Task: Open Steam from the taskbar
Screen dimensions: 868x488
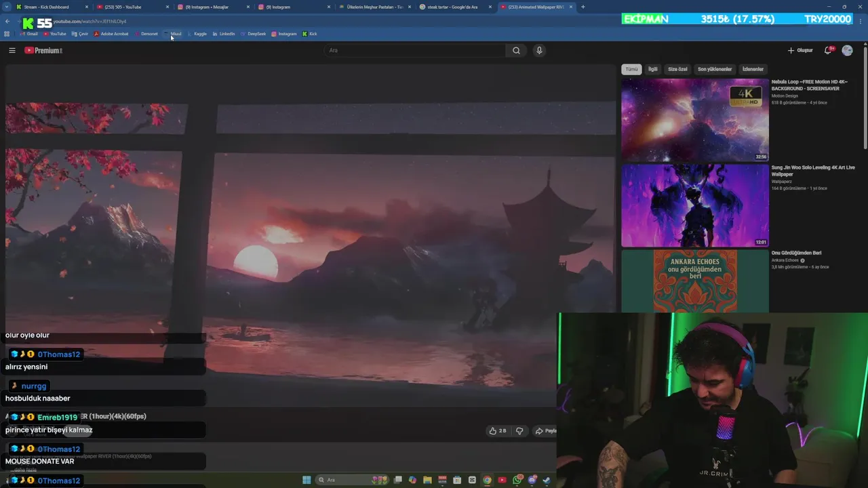Action: pyautogui.click(x=547, y=480)
